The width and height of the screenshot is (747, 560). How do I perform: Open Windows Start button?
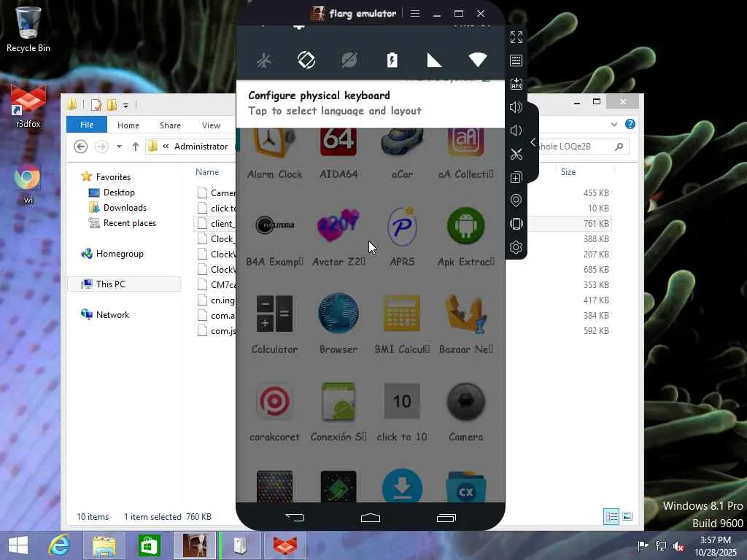click(18, 545)
